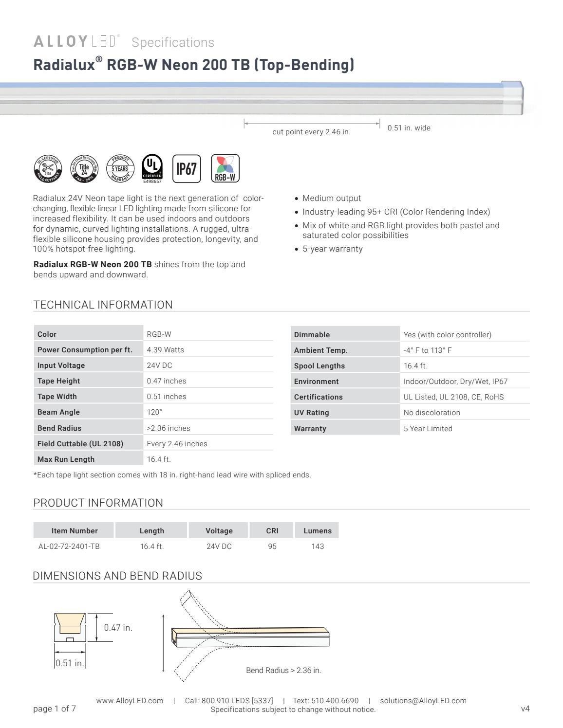The width and height of the screenshot is (563, 728).
Task: Select the 4.39 Watts value
Action: pyautogui.click(x=166, y=350)
